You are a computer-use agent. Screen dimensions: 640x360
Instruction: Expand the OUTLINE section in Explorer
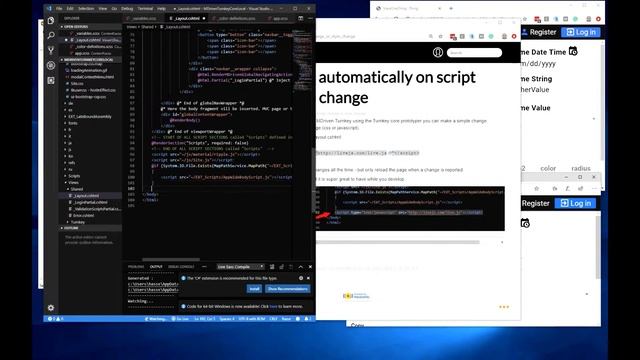91,228
